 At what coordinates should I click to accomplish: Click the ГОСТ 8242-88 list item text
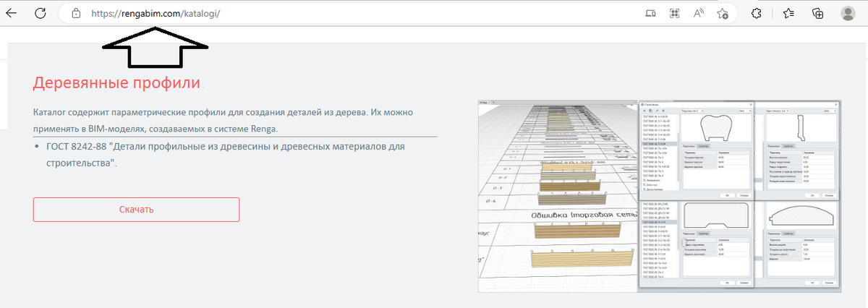pos(225,155)
